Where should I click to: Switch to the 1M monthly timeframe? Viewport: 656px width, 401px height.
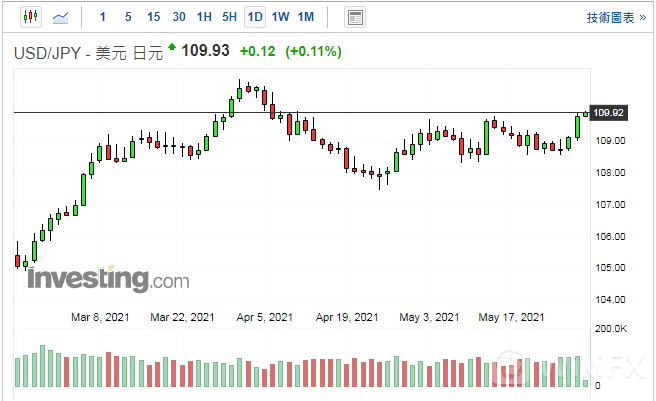pos(306,17)
